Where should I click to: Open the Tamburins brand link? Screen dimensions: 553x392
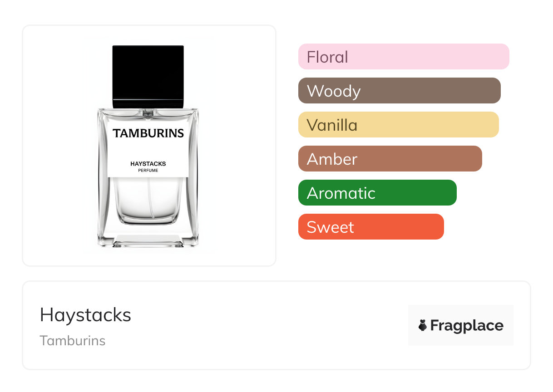(x=73, y=341)
